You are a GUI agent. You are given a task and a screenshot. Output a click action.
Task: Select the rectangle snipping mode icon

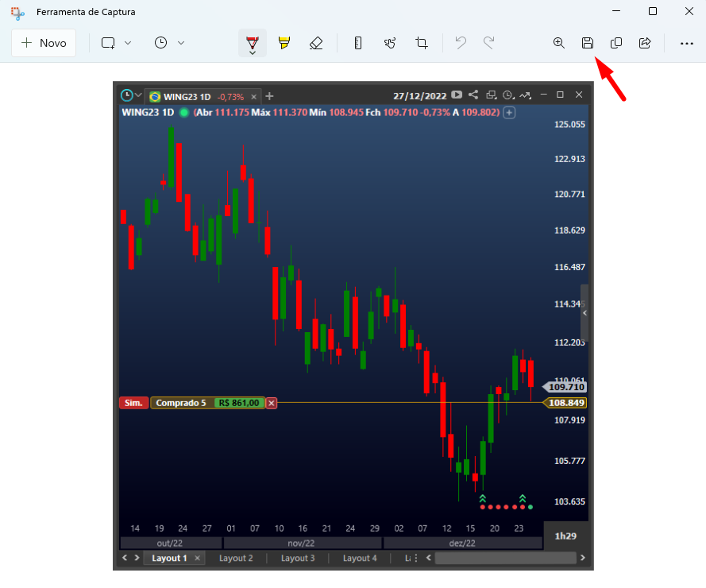[x=108, y=43]
